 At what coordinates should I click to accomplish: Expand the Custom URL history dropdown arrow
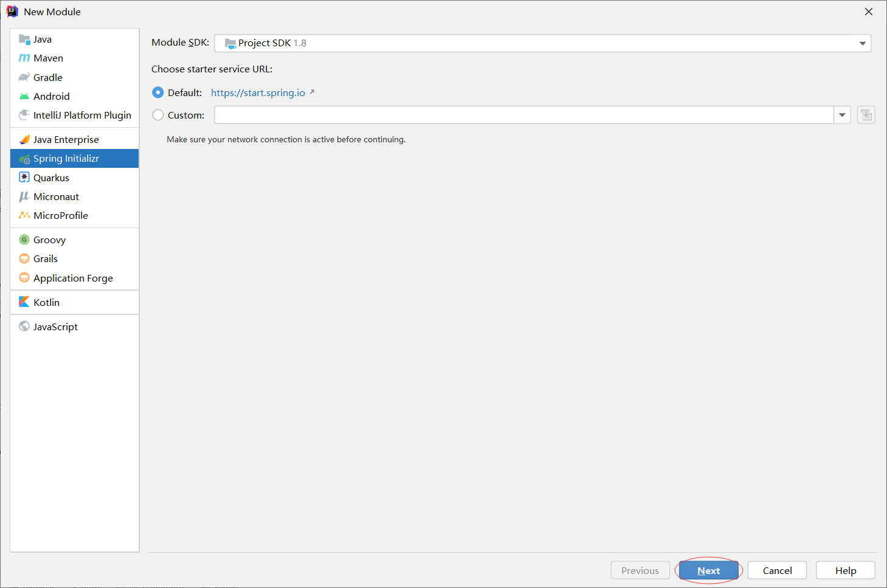coord(842,115)
